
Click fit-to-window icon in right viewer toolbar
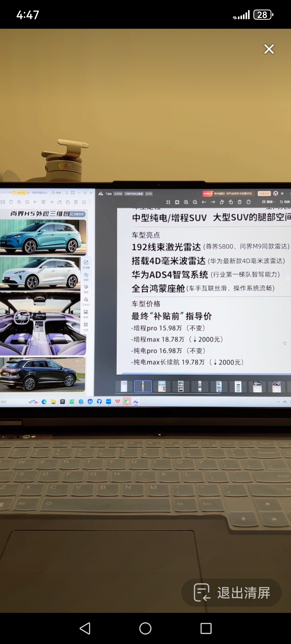pyautogui.click(x=168, y=202)
